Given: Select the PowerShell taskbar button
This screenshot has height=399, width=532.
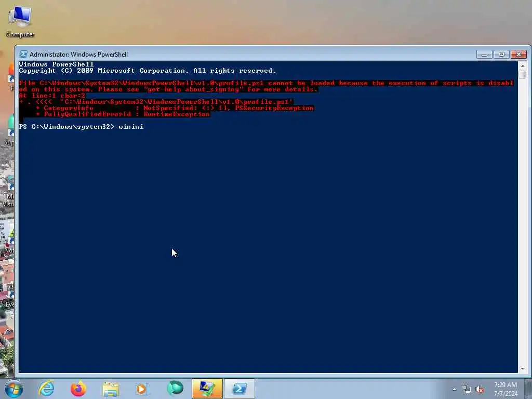Looking at the screenshot, I should pyautogui.click(x=240, y=389).
